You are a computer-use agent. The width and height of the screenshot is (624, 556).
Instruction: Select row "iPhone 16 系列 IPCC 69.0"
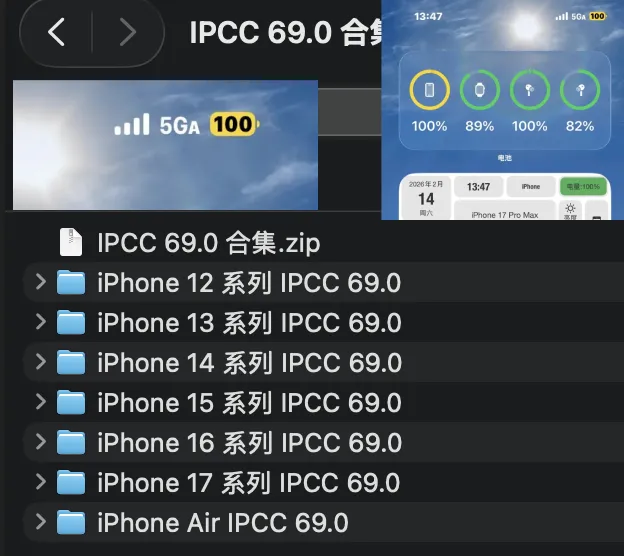click(x=324, y=442)
